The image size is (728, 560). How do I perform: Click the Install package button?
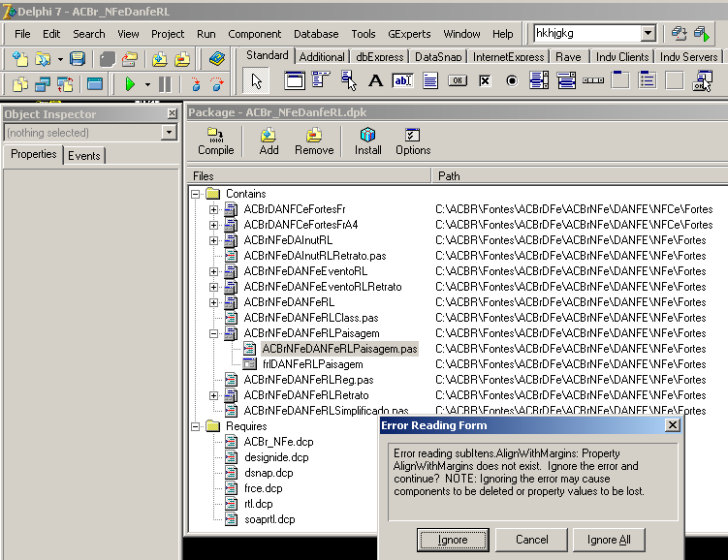tap(367, 141)
